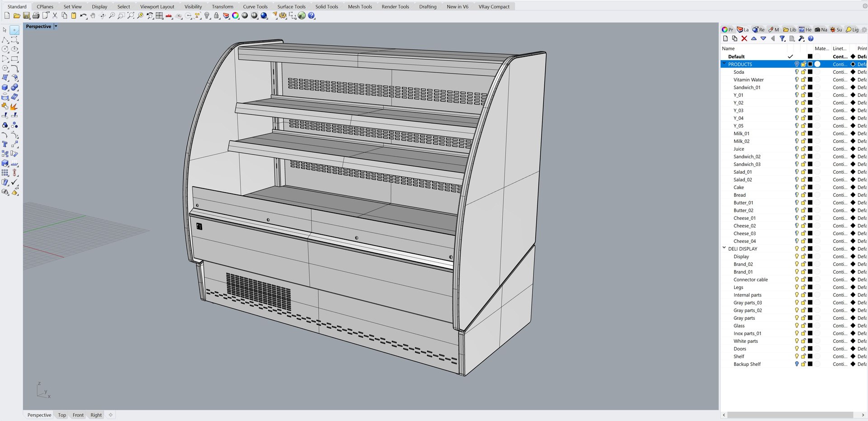Click the red X delete layer icon
This screenshot has height=421, width=868.
(744, 38)
